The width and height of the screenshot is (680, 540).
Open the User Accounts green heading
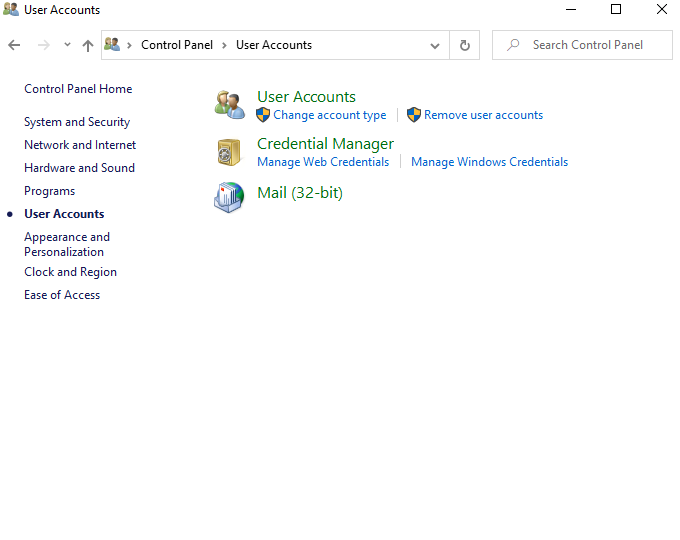tap(306, 97)
